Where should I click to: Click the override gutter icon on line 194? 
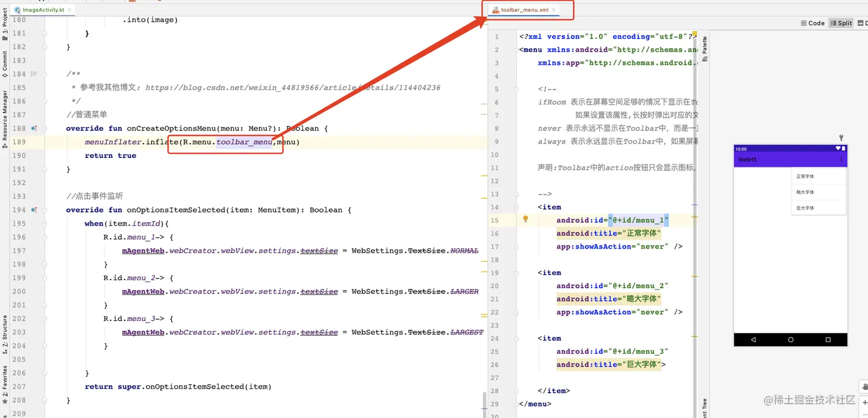tap(34, 210)
